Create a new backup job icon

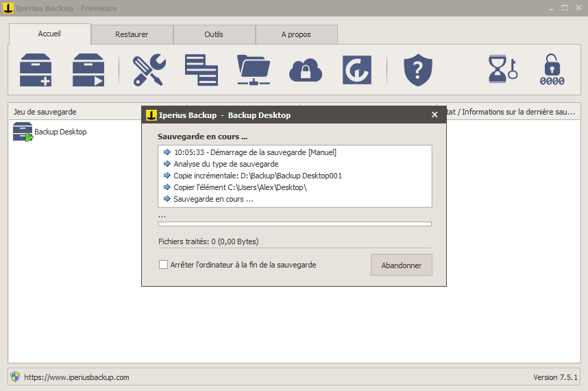point(36,70)
